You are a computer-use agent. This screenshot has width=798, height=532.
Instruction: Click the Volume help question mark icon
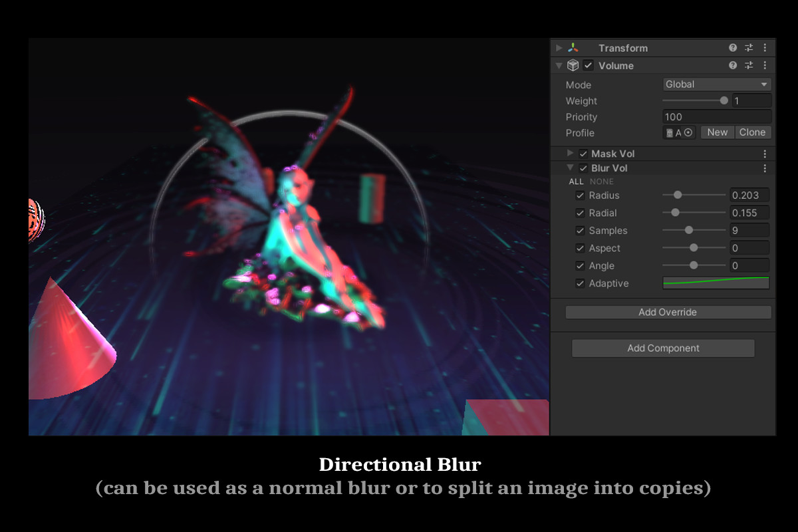pos(732,65)
